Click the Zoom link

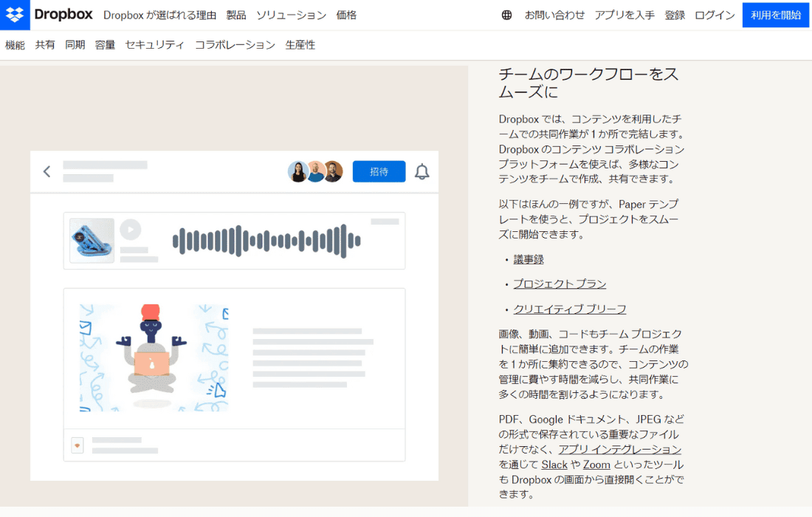pos(596,465)
